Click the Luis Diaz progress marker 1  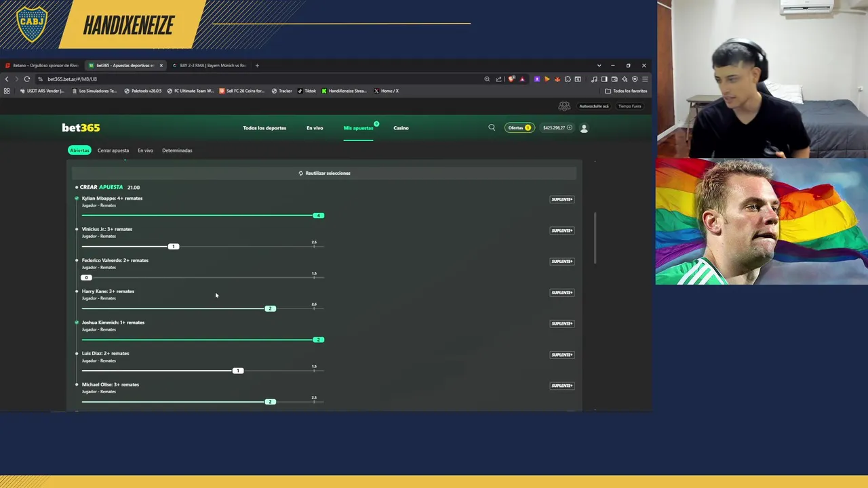click(237, 371)
